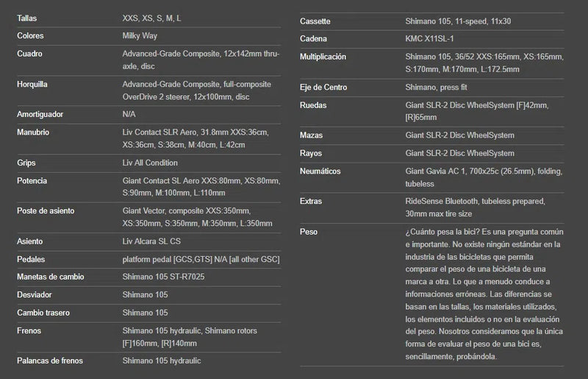Select the Peso weight explanation paragraph

(x=484, y=294)
